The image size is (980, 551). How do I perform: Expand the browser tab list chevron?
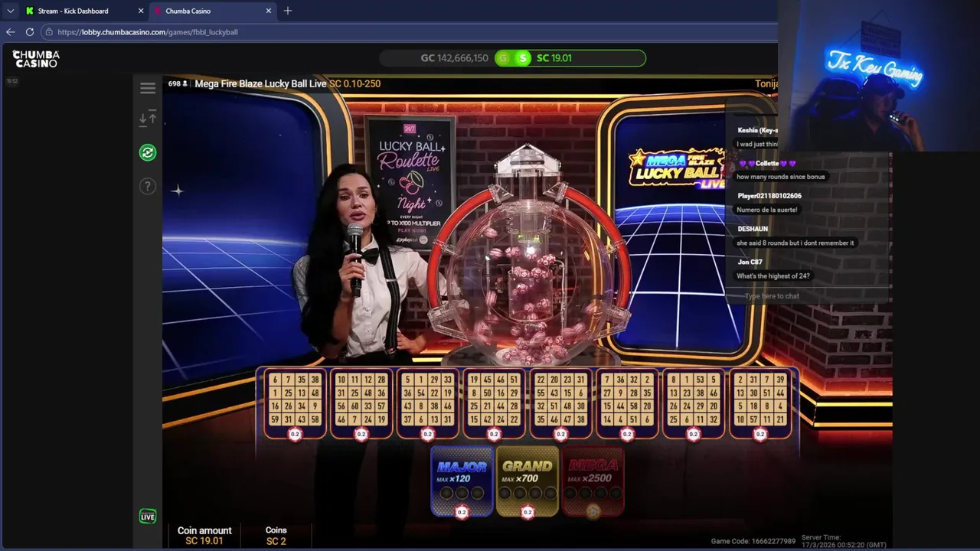coord(10,11)
